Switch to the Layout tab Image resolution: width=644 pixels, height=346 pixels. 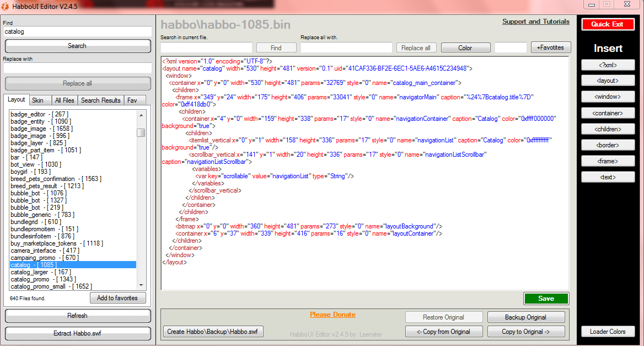click(17, 100)
